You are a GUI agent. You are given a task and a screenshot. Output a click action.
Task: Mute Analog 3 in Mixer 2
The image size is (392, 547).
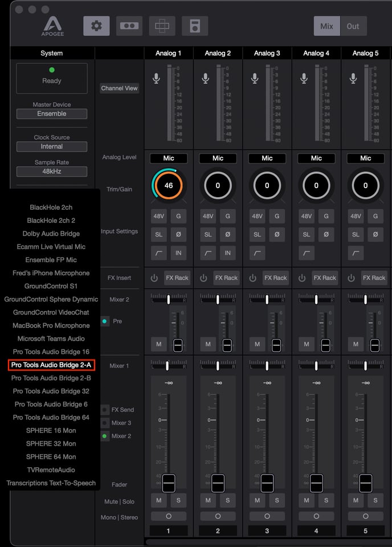point(257,344)
